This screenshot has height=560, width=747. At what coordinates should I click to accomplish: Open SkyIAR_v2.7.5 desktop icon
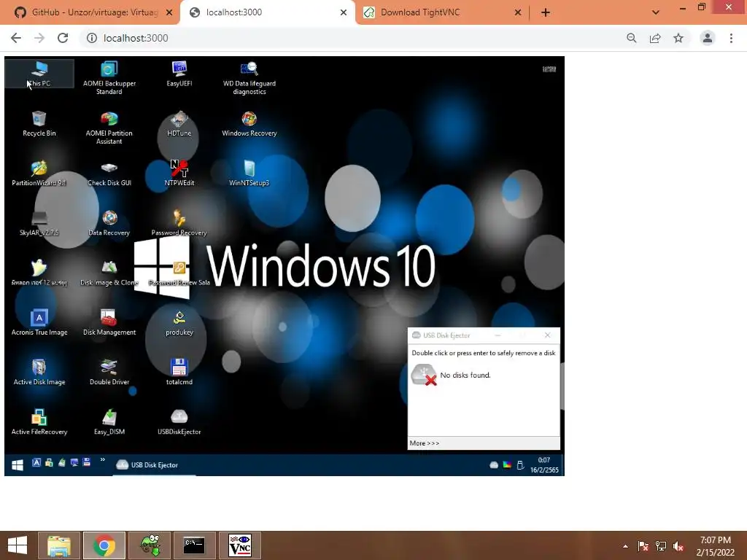pyautogui.click(x=39, y=223)
